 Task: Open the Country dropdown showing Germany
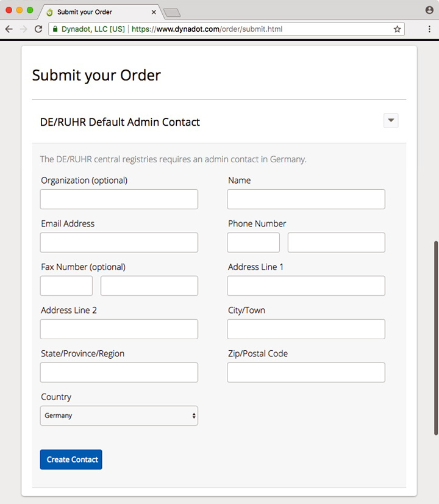click(119, 416)
